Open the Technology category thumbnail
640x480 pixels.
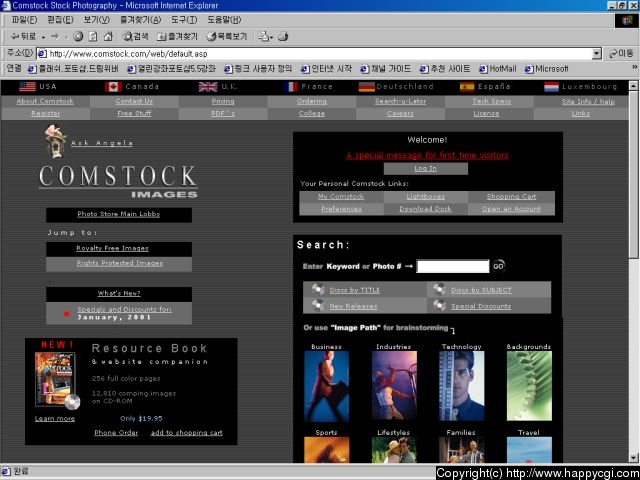(x=462, y=386)
